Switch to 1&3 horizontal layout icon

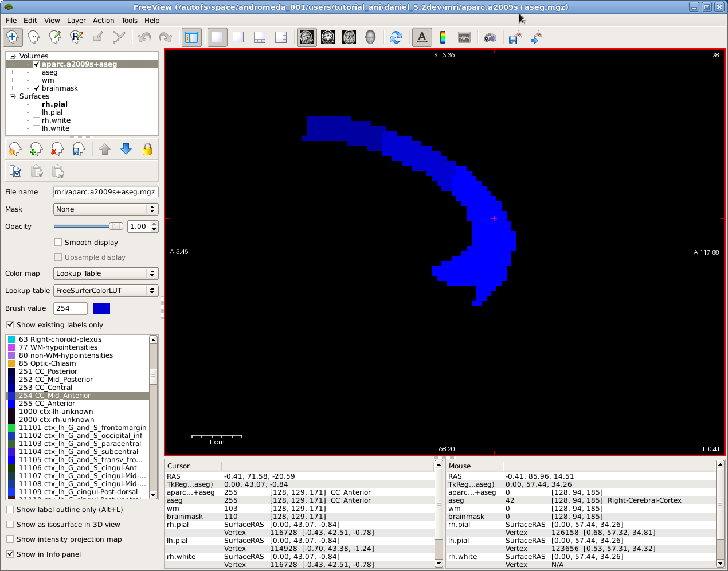point(281,37)
